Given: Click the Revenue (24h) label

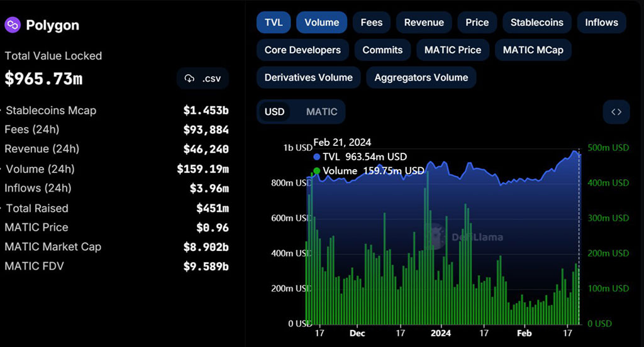Looking at the screenshot, I should [x=42, y=148].
